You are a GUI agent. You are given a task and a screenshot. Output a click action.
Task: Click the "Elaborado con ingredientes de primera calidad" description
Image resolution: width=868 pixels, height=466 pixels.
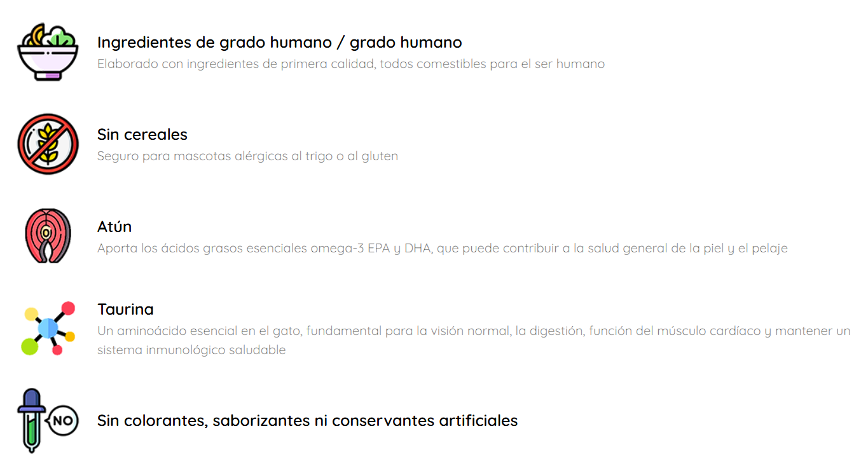tap(350, 64)
